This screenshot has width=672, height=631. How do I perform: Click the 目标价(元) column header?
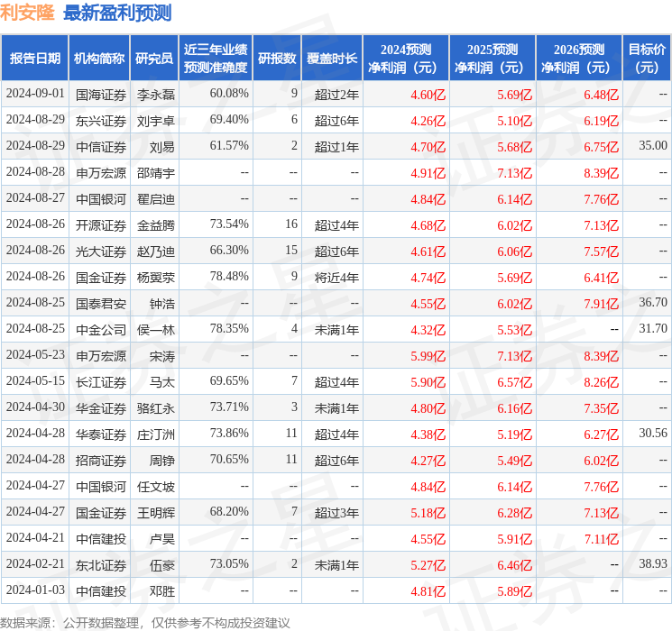click(x=647, y=59)
